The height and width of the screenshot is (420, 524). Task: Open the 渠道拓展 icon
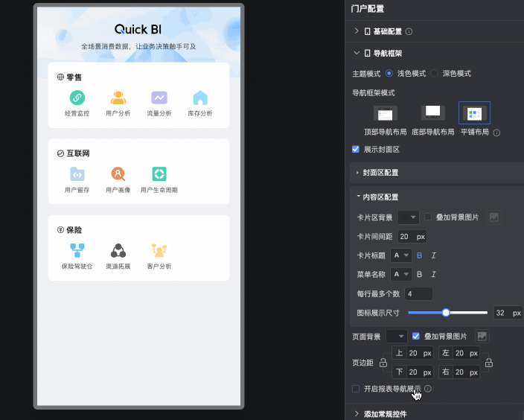point(118,250)
